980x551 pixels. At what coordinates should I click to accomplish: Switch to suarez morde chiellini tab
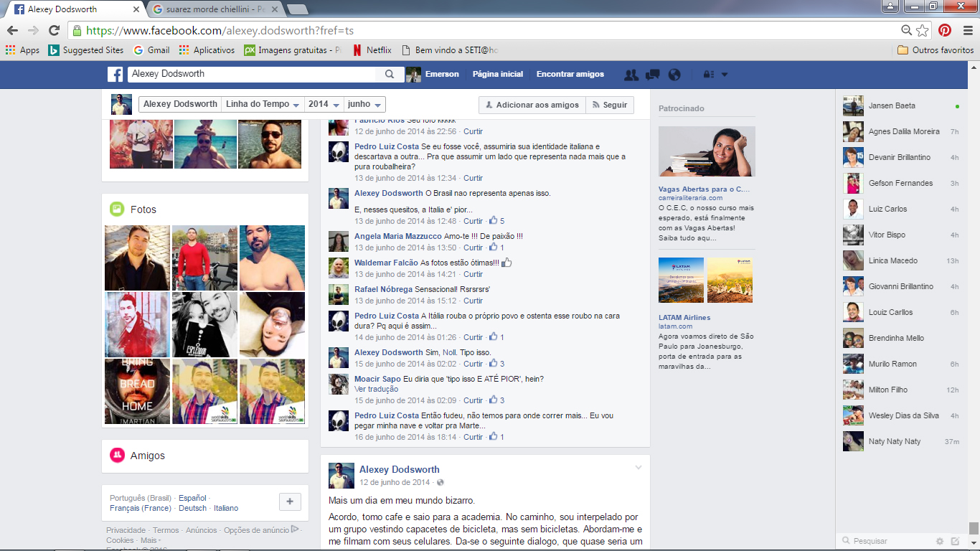215,9
